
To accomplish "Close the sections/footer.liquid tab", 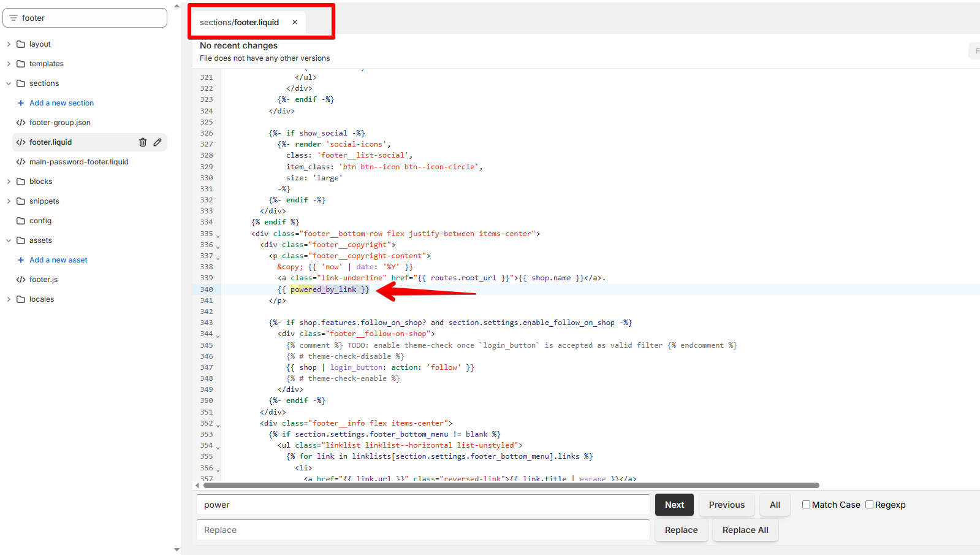I will coord(295,22).
